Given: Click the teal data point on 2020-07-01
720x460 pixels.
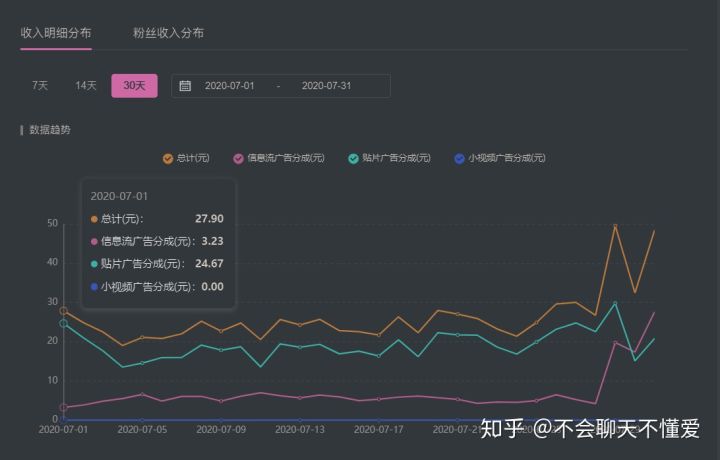Looking at the screenshot, I should pos(64,323).
